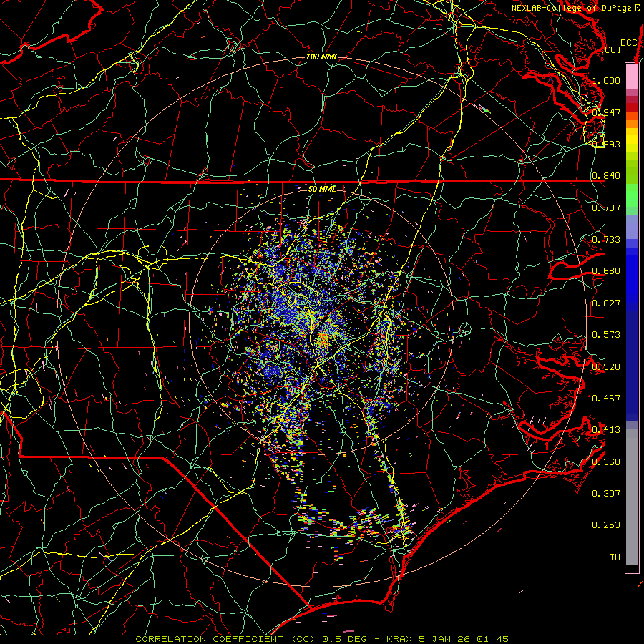Pick the light pink band on color scale
Viewport: 644px width, 644px height.
point(632,76)
